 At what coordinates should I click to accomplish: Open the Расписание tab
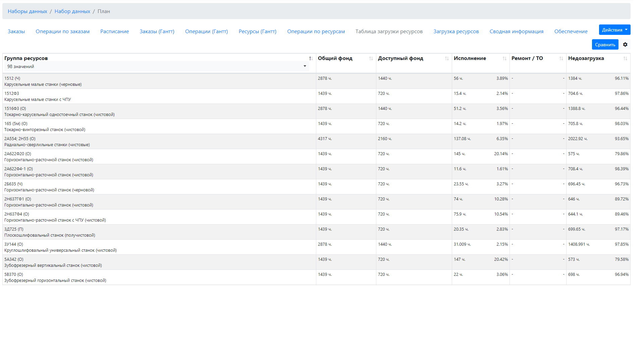tap(114, 32)
